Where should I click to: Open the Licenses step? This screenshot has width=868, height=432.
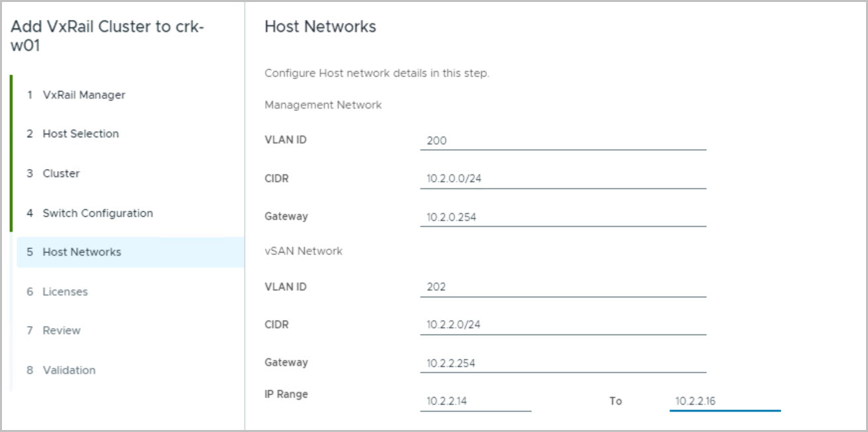[x=65, y=292]
